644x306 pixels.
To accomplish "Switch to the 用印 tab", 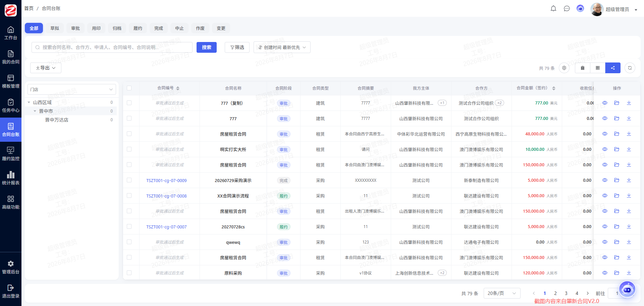I will pyautogui.click(x=96, y=28).
